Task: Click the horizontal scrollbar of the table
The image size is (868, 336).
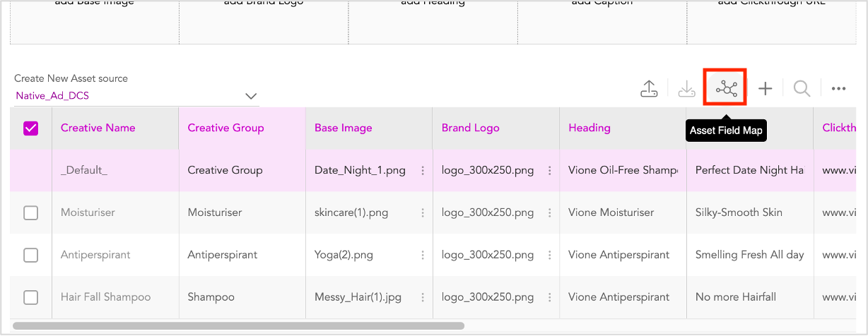Action: [x=238, y=326]
